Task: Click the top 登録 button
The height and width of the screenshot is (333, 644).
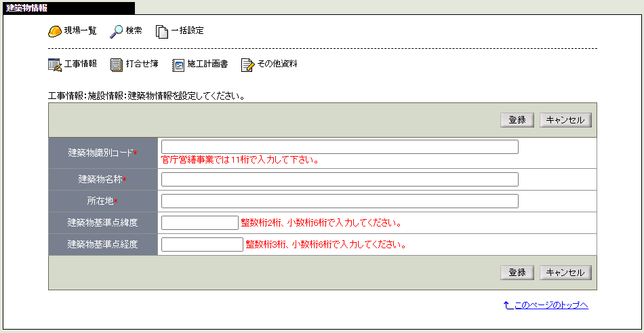Action: click(x=517, y=120)
